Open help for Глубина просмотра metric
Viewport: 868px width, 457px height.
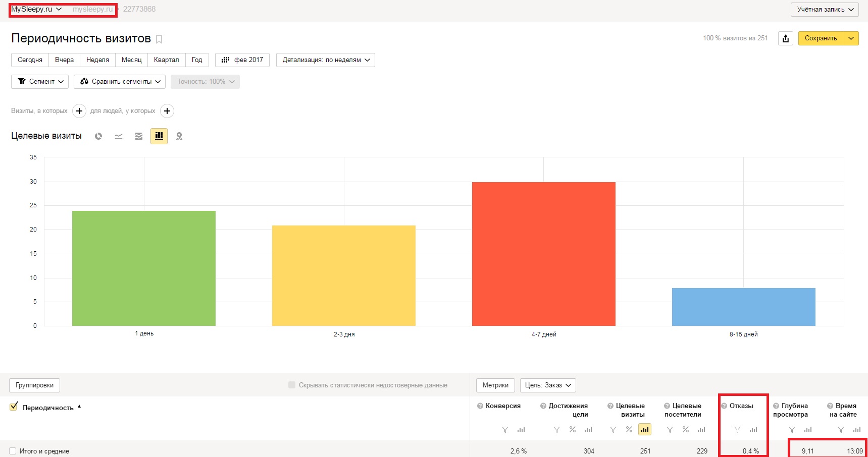(776, 406)
